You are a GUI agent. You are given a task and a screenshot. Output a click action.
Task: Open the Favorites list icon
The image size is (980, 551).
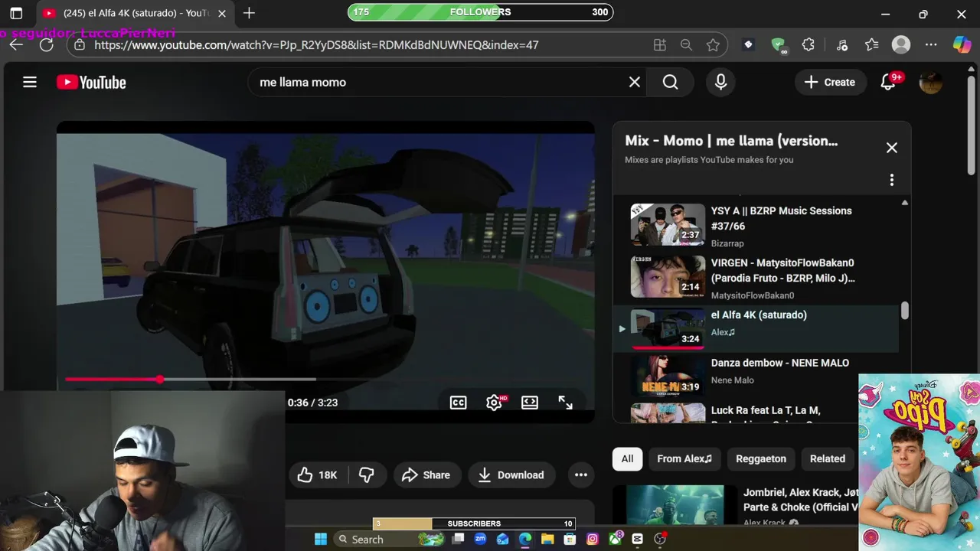pyautogui.click(x=871, y=45)
